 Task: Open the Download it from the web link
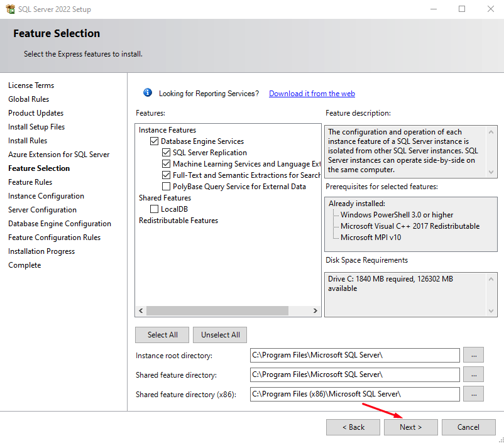click(312, 94)
